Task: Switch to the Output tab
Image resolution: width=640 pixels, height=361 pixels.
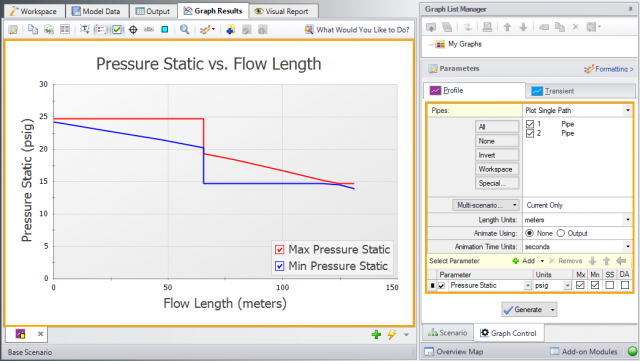Action: pyautogui.click(x=153, y=11)
